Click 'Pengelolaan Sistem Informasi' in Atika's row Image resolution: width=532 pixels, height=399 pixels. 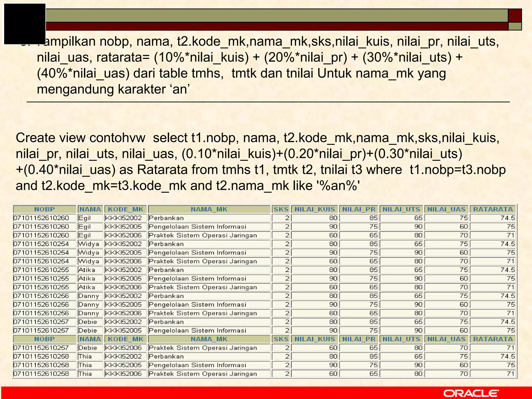pos(197,278)
